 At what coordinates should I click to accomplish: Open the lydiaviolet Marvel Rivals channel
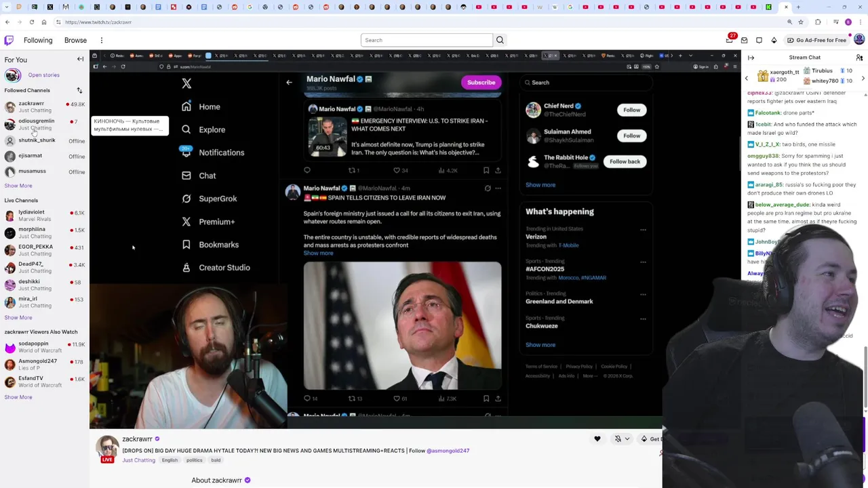[44, 216]
